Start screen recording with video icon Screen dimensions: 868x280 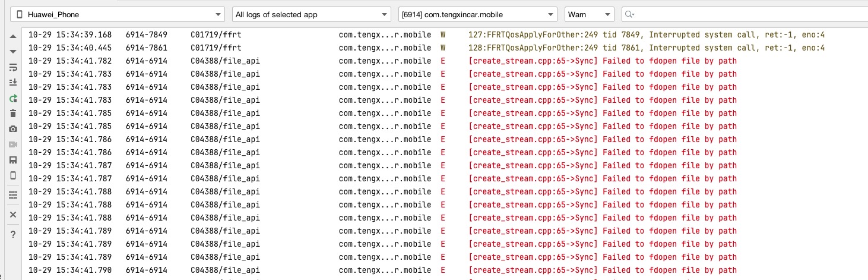(x=13, y=144)
